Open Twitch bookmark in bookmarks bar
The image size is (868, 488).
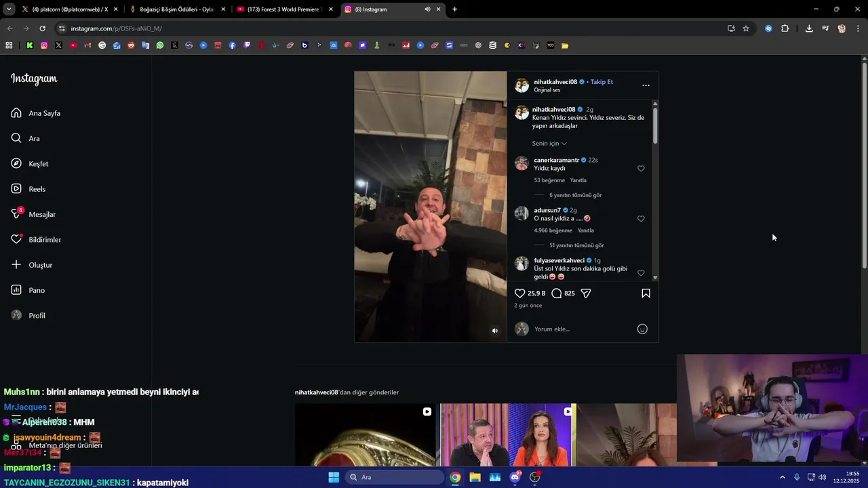(x=247, y=45)
